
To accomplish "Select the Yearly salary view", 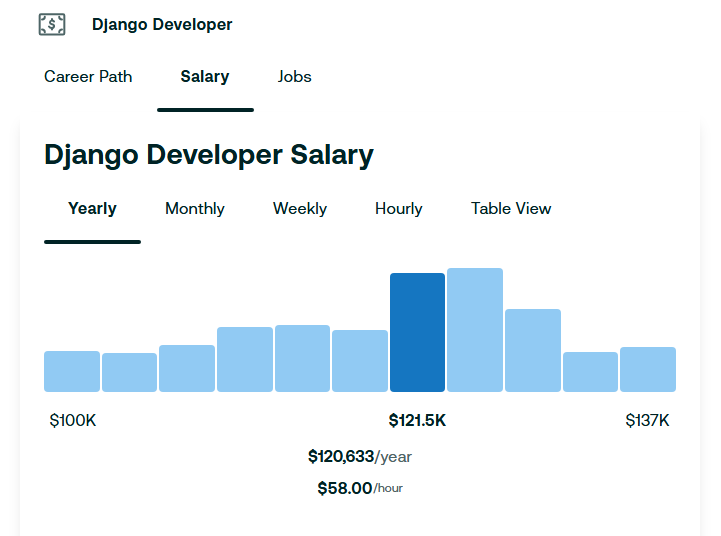I will [x=92, y=209].
